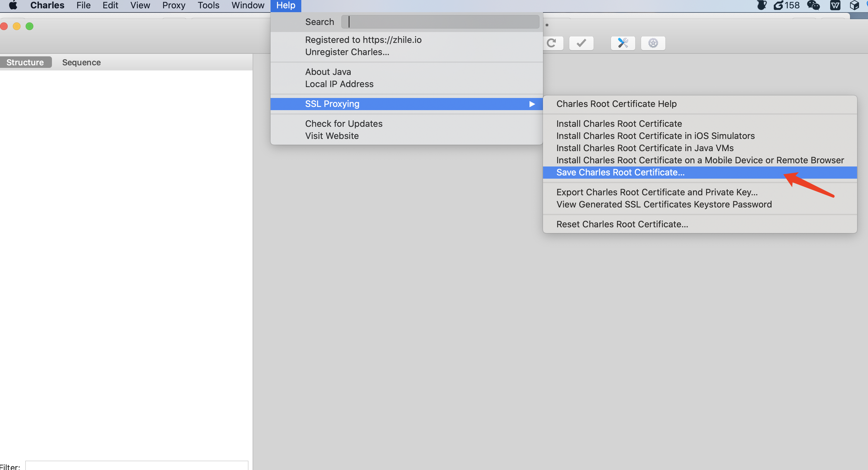Click the Refresh toolbar icon
The height and width of the screenshot is (470, 868).
[x=552, y=43]
